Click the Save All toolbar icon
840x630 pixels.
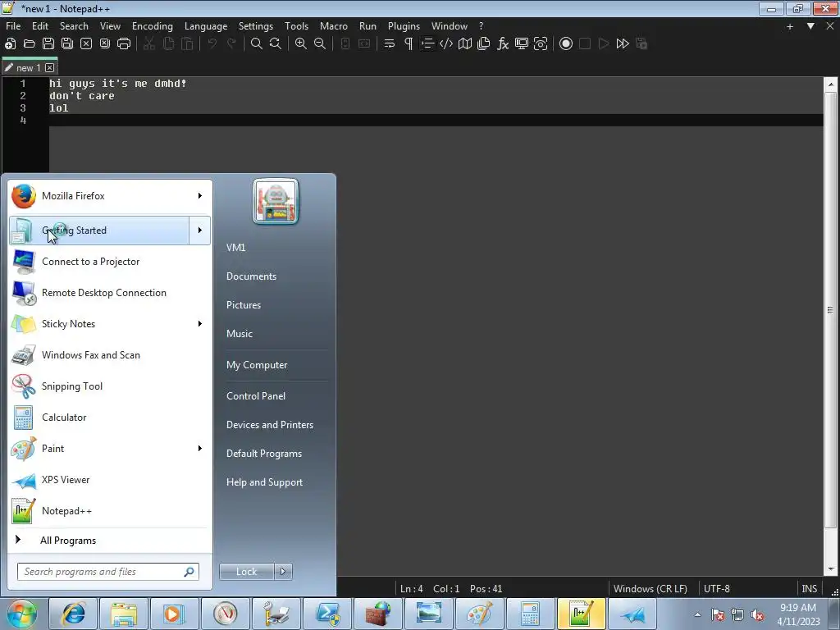67,44
